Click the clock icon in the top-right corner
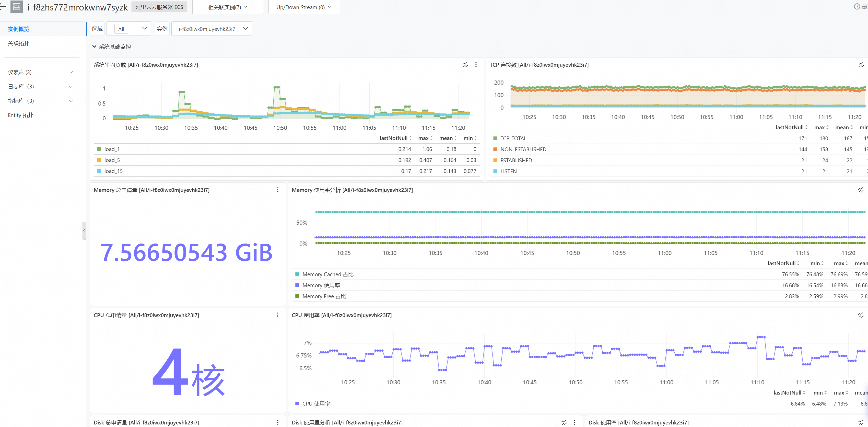 tap(857, 6)
